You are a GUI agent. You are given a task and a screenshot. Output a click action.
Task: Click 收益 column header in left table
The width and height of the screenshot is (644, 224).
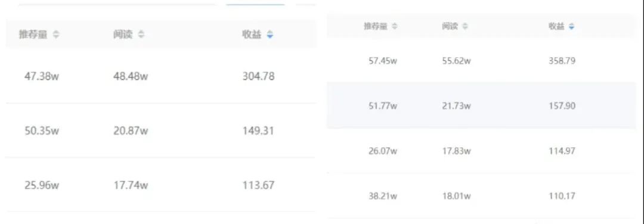pos(252,35)
